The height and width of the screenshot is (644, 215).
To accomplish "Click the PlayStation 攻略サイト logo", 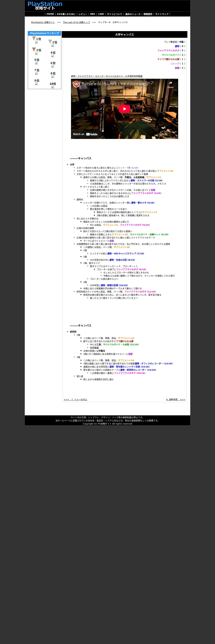I will tap(45, 6).
